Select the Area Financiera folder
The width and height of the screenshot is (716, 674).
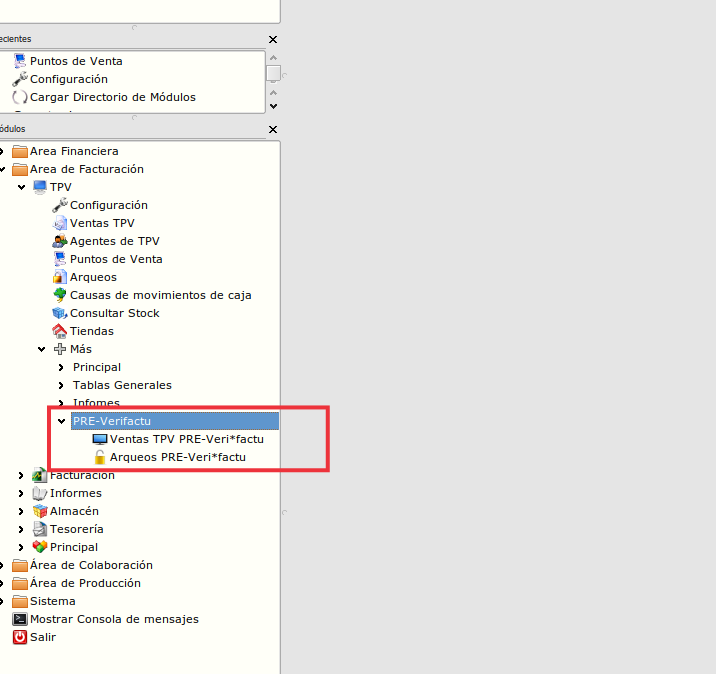point(73,151)
